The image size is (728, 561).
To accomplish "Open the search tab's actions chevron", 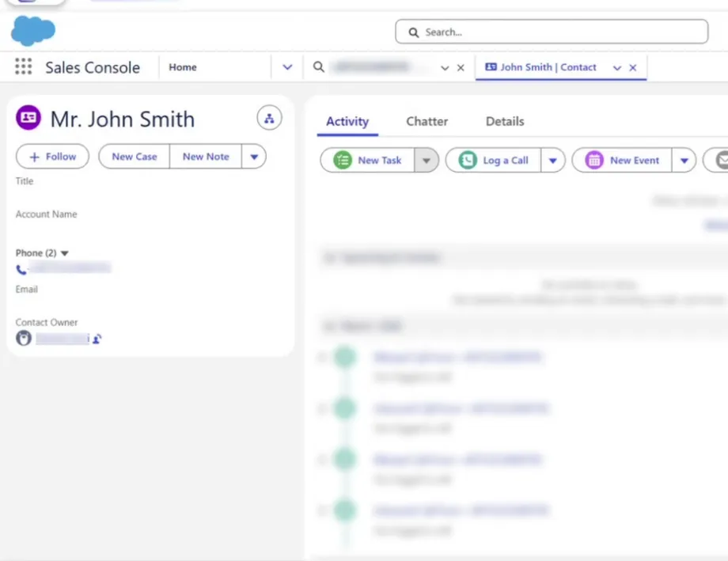I will click(445, 68).
